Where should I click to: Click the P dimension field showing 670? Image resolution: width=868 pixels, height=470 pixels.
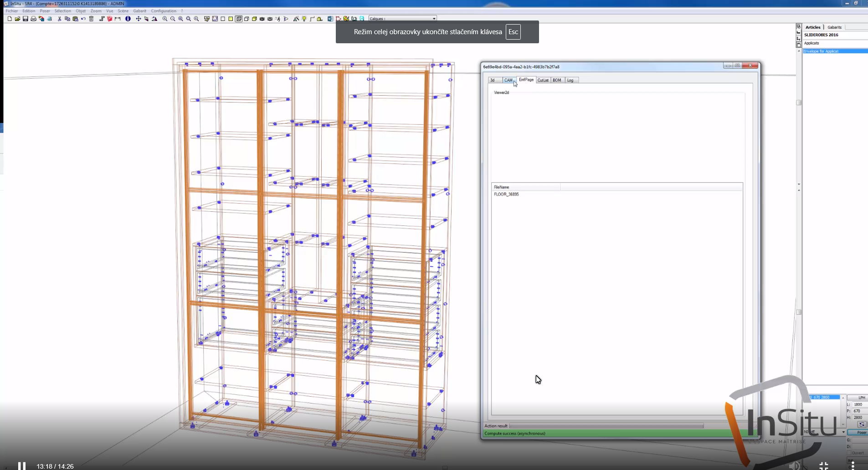coord(859,411)
